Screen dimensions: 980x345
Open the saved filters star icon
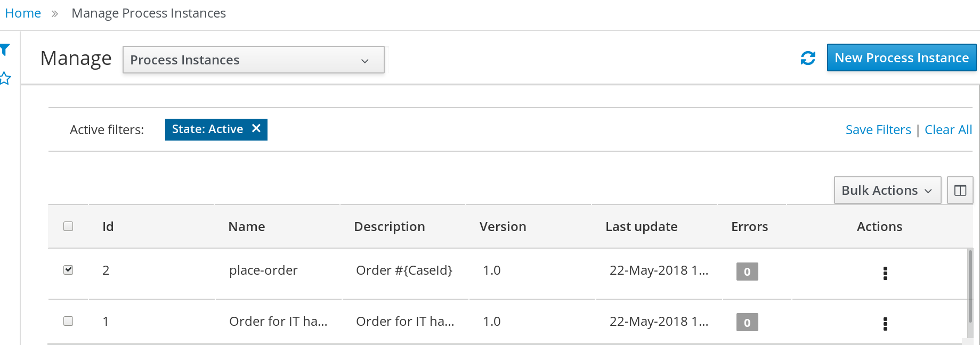pos(5,79)
